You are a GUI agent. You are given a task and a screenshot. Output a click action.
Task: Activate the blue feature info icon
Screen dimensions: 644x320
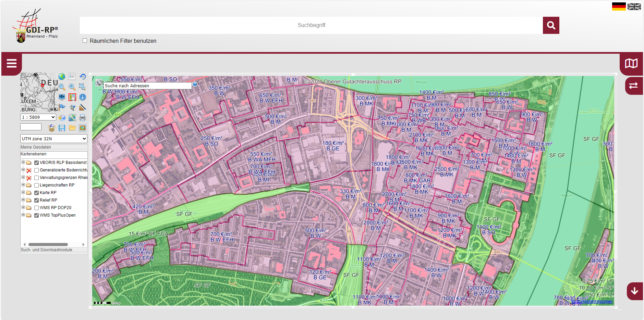click(x=83, y=97)
